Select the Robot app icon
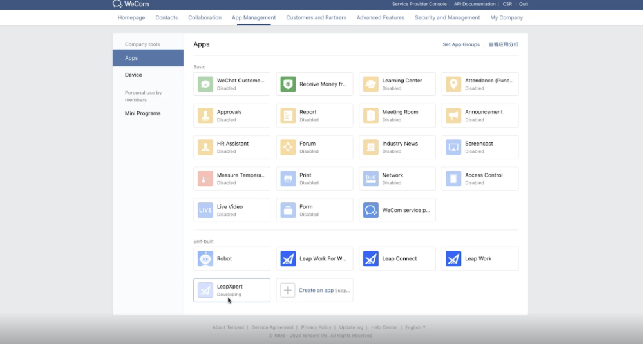The image size is (644, 348). coord(205,259)
